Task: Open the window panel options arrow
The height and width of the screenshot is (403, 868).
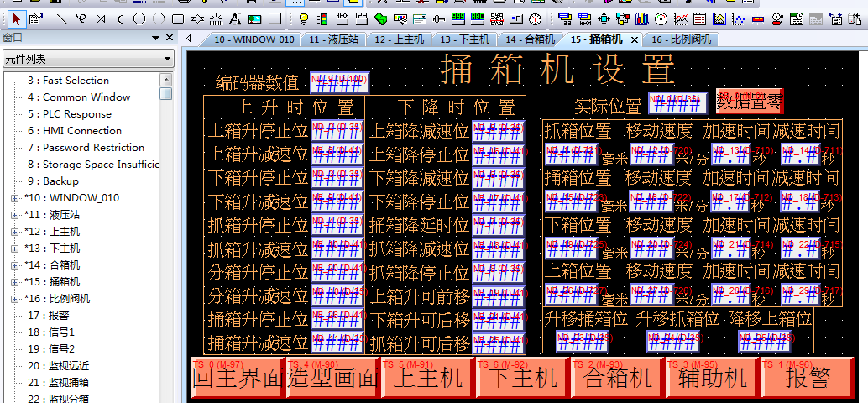Action: coord(155,38)
